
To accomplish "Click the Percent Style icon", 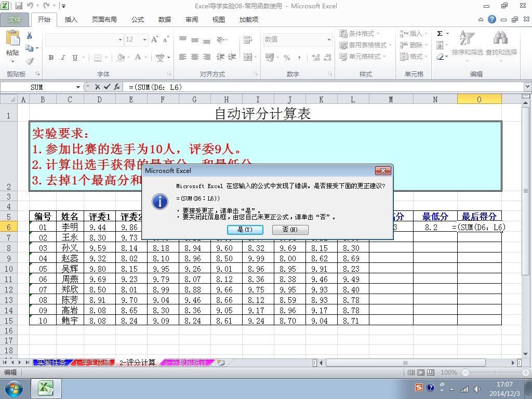I will pyautogui.click(x=287, y=57).
